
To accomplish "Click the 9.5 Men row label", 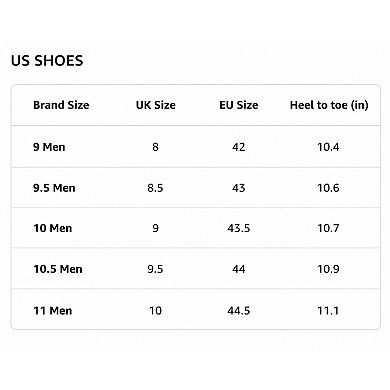I will (54, 188).
